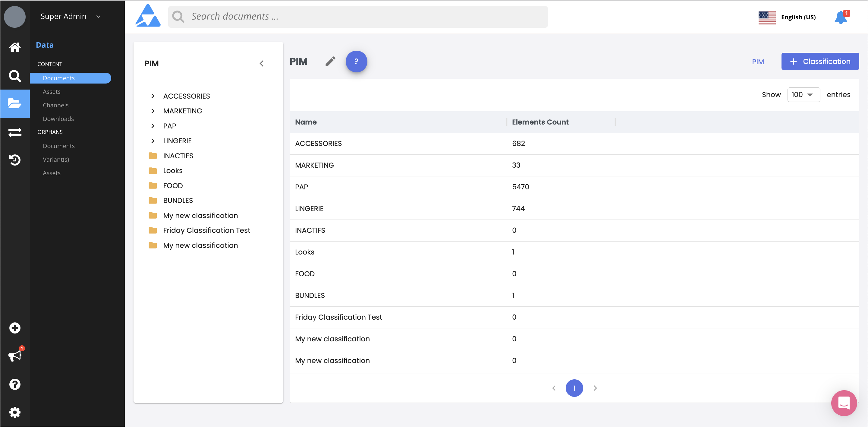Click the Search documents input field
Image resolution: width=868 pixels, height=427 pixels.
[x=358, y=17]
